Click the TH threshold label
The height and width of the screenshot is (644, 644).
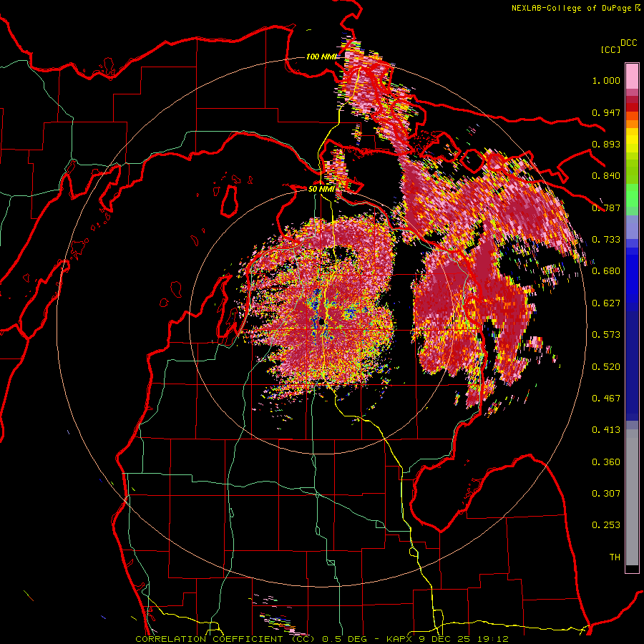(x=615, y=557)
